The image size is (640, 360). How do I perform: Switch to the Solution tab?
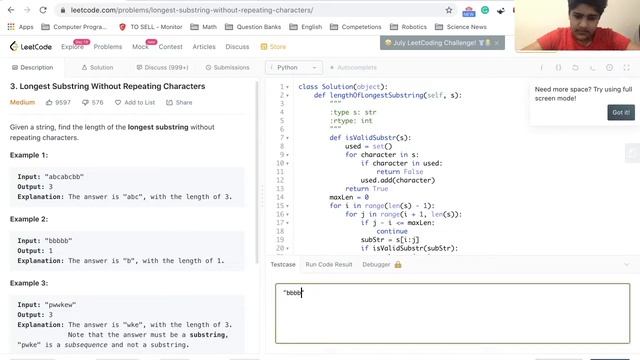coord(97,67)
